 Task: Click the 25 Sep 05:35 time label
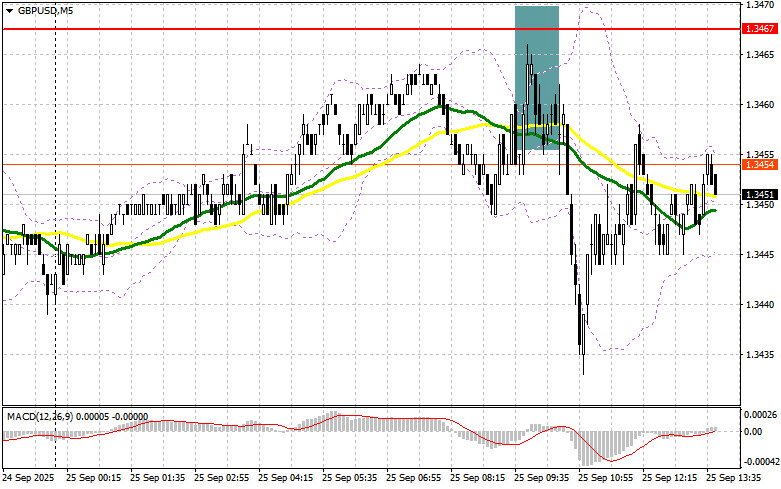point(350,478)
